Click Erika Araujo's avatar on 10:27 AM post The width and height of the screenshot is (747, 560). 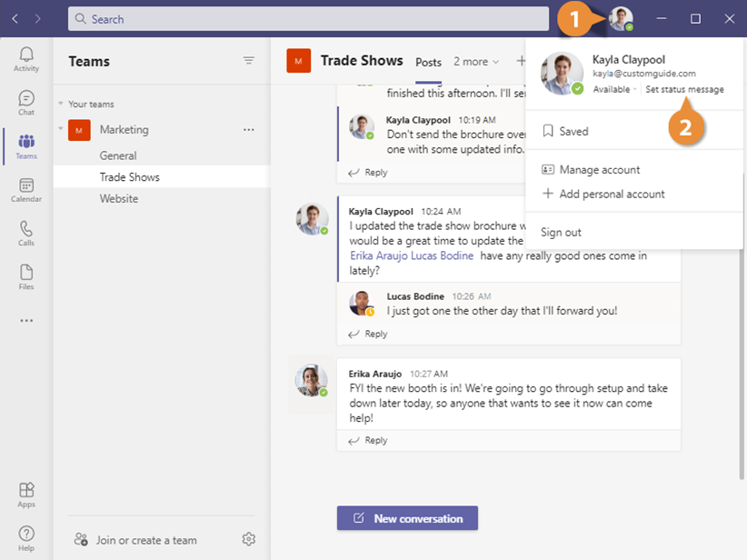pyautogui.click(x=312, y=380)
